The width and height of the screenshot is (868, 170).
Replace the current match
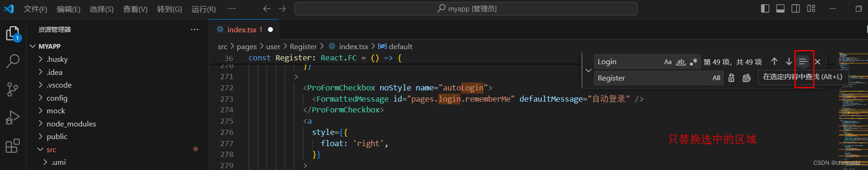click(x=731, y=78)
